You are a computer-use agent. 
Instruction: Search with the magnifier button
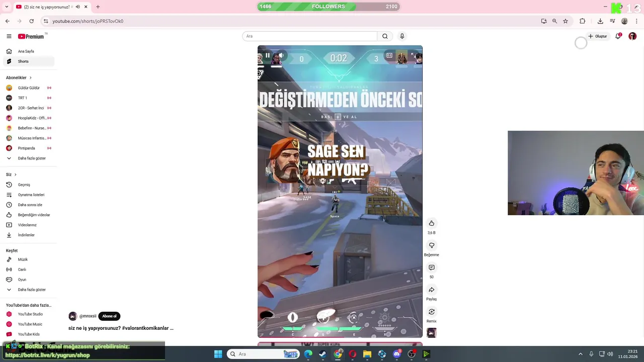coord(385,36)
